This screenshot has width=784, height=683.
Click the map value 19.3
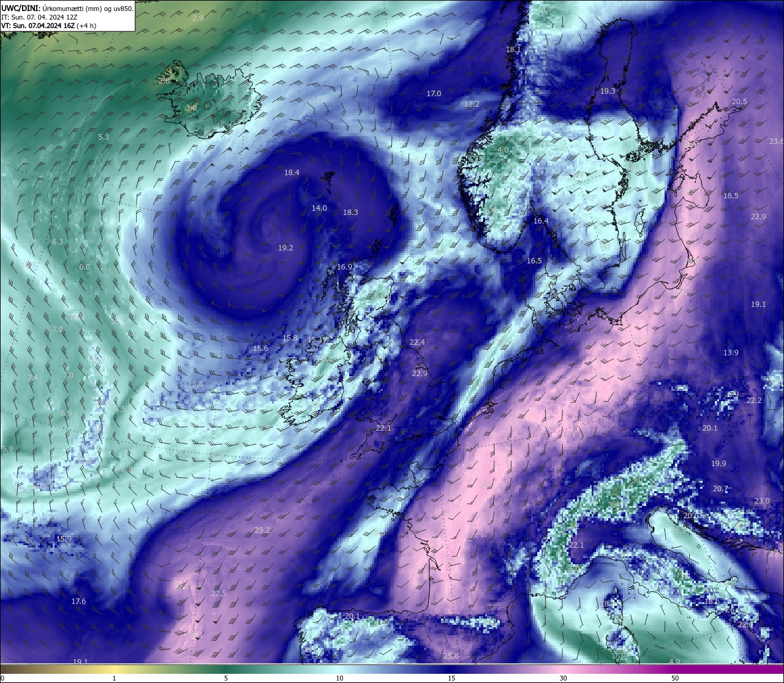(608, 91)
